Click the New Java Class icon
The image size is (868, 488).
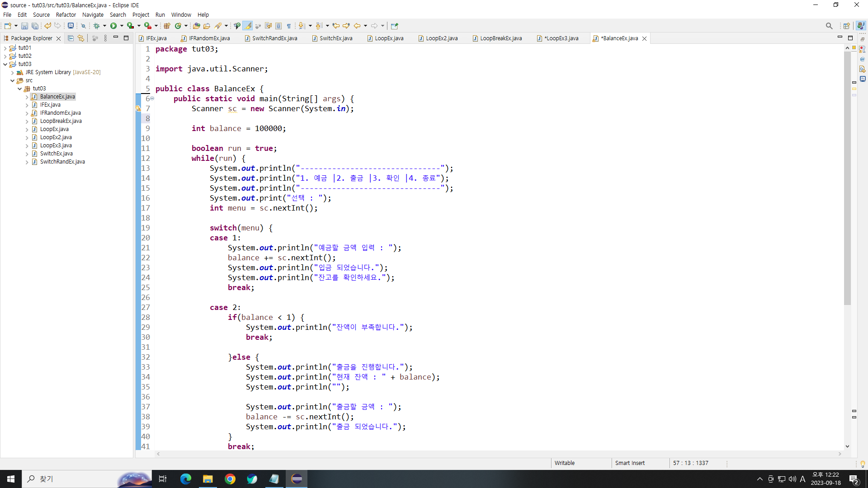pyautogui.click(x=178, y=26)
